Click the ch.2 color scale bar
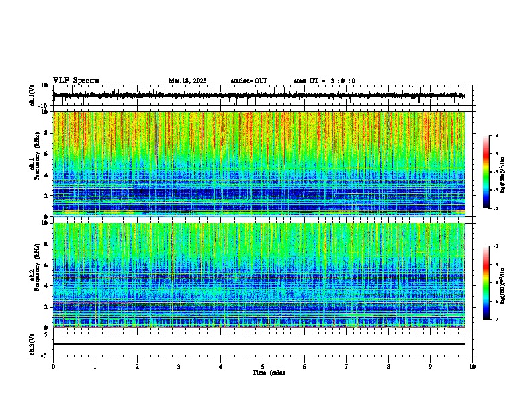The width and height of the screenshot is (532, 411). (486, 283)
